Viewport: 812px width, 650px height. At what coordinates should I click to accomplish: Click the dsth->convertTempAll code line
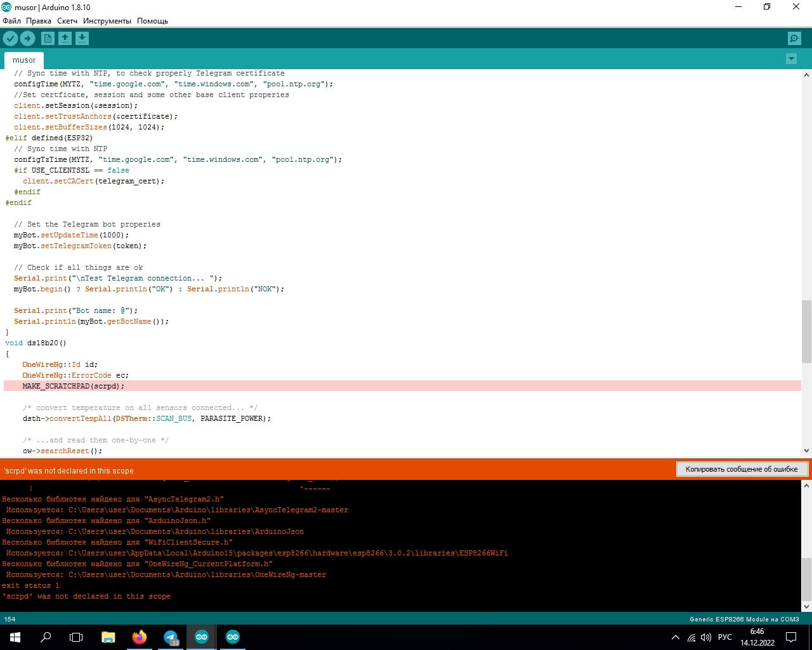(x=147, y=418)
